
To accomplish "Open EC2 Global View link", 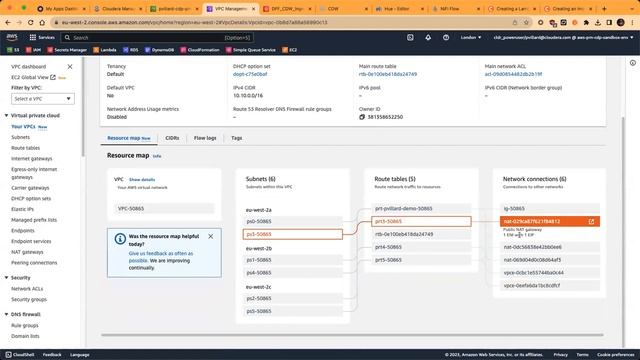I will [x=33, y=77].
